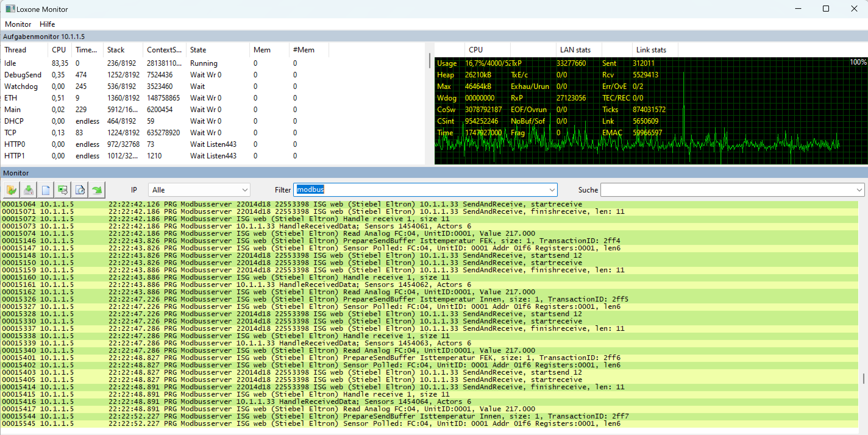The width and height of the screenshot is (868, 435).
Task: Click the Thread column header
Action: [x=15, y=50]
